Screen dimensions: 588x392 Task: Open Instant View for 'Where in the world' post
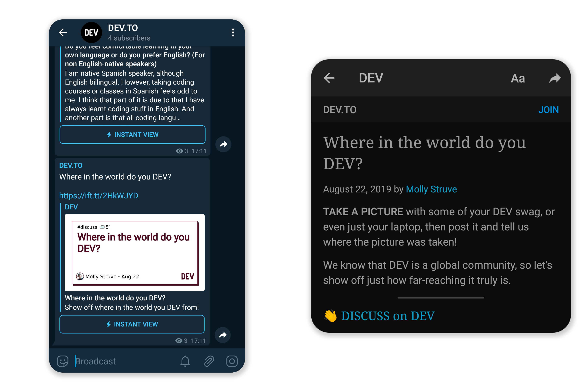132,324
